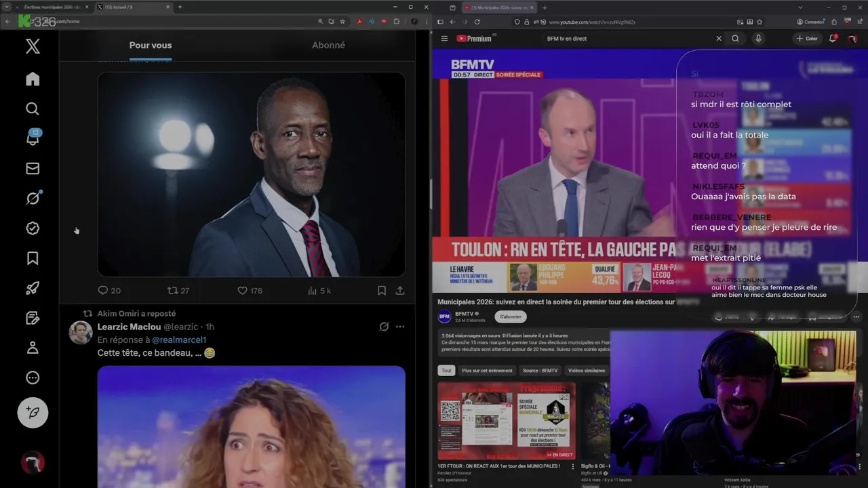Open the Articles note-pencil icon in X sidebar
Viewport: 868px width, 488px height.
pos(33,318)
